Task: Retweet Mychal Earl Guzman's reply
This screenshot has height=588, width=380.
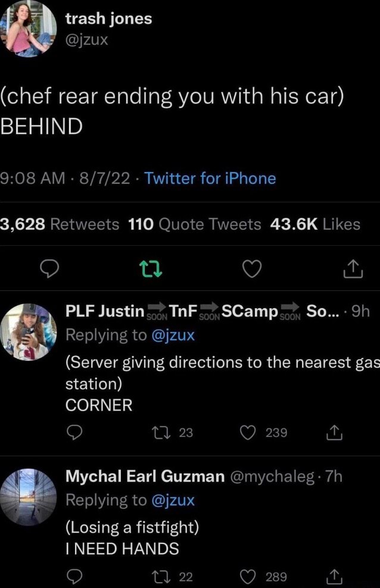Action: pyautogui.click(x=160, y=575)
